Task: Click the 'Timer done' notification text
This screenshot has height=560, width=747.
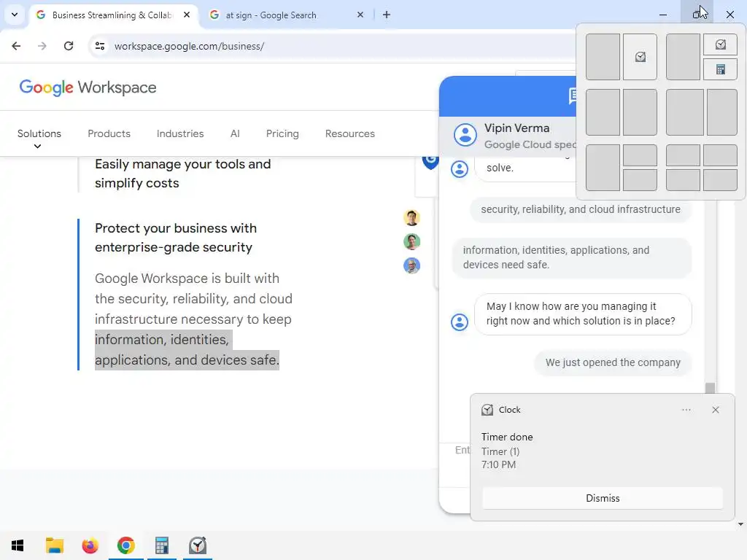Action: pos(507,437)
